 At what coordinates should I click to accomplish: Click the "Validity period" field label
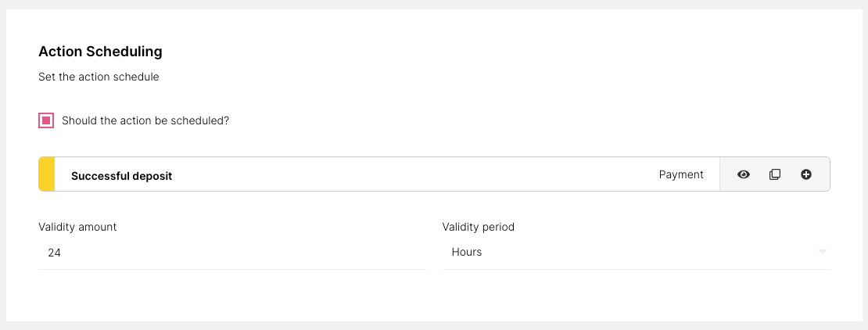[x=479, y=227]
